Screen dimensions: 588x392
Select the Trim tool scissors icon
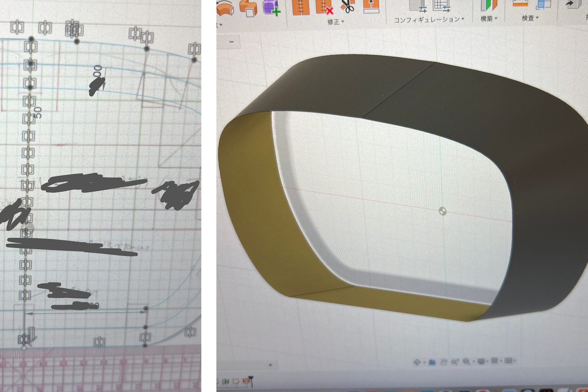point(347,7)
